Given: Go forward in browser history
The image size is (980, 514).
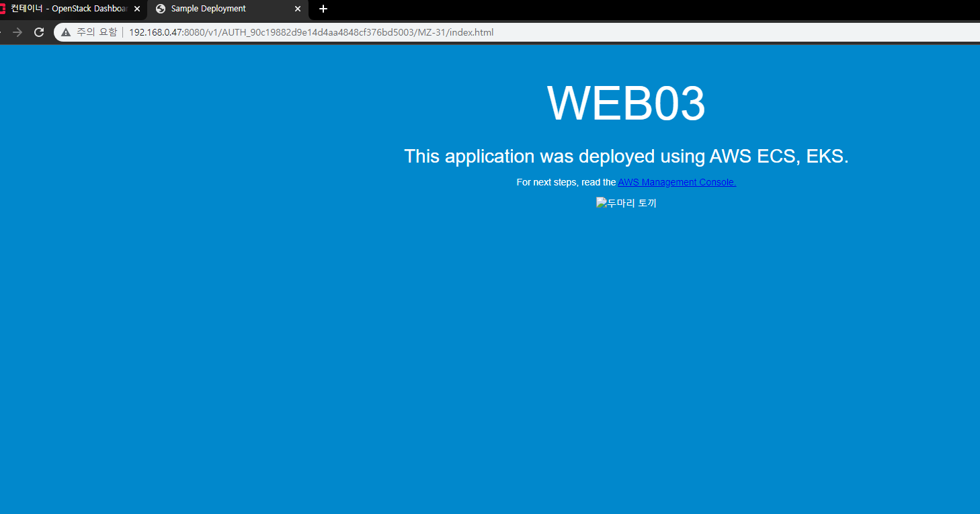Looking at the screenshot, I should 17,32.
